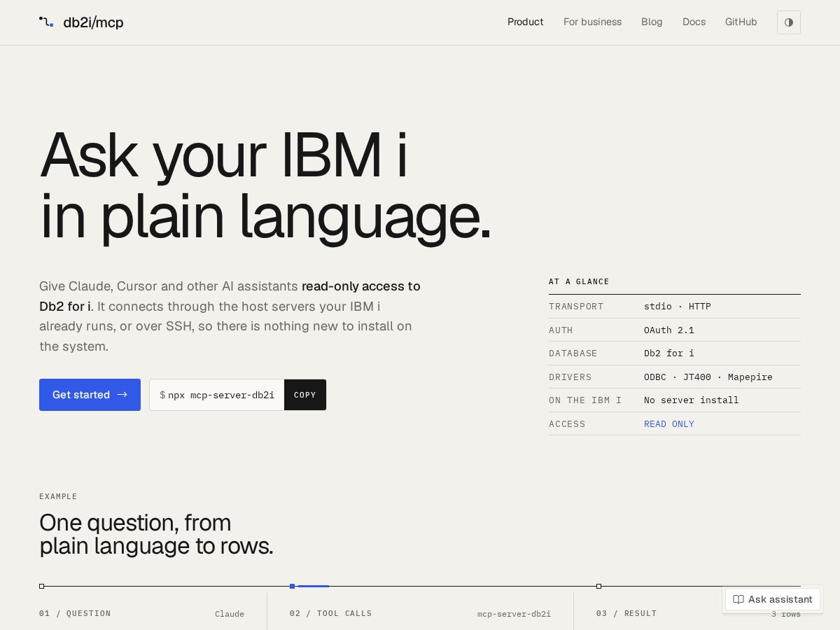Copy the npx install command
Screen dimensions: 840x630
(305, 395)
